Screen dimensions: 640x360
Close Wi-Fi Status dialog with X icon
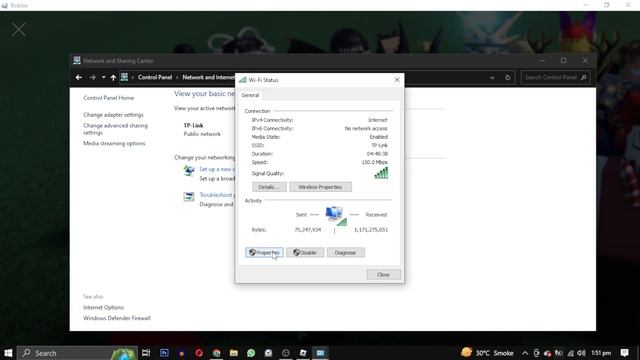[x=397, y=80]
